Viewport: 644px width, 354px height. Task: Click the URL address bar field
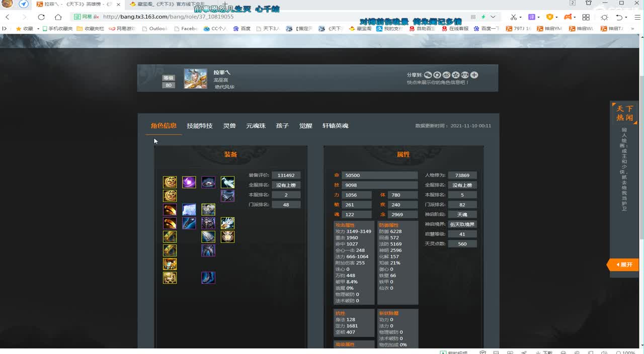tap(282, 17)
